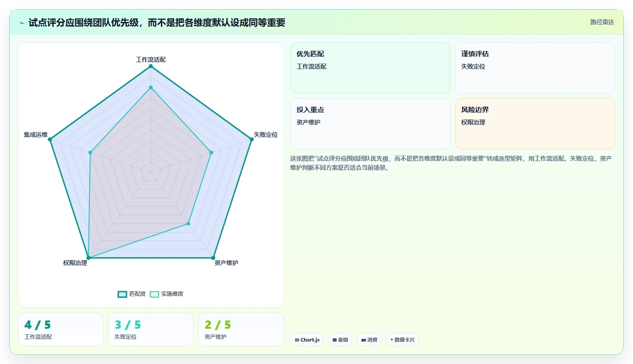Click the 实施难度 data point on 失败定位 axis

[x=211, y=152]
